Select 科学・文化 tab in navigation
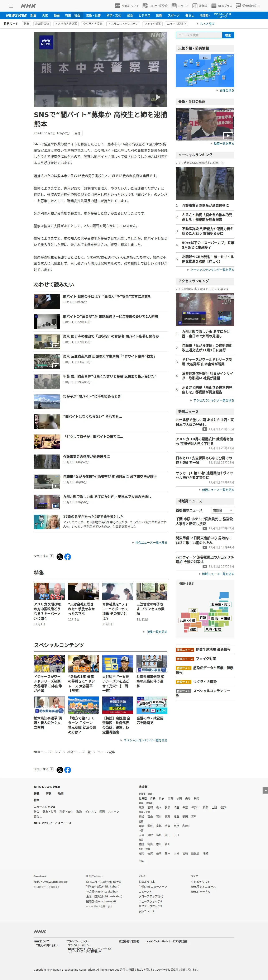The image size is (268, 980). [x=114, y=16]
